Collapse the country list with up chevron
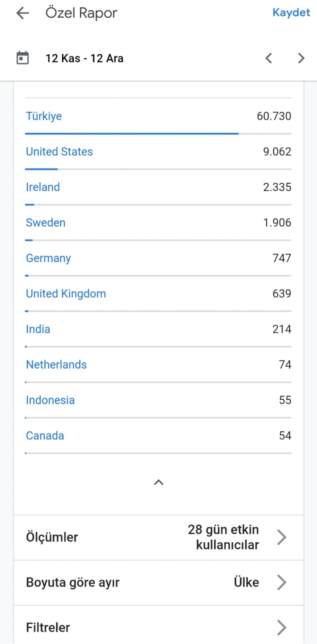Screen dimensions: 317x644 pos(158,482)
